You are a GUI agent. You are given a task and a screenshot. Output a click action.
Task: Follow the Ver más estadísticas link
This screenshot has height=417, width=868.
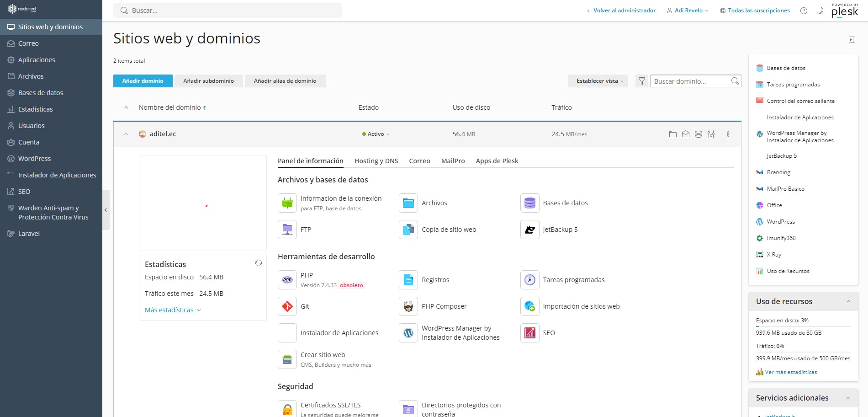tap(791, 372)
